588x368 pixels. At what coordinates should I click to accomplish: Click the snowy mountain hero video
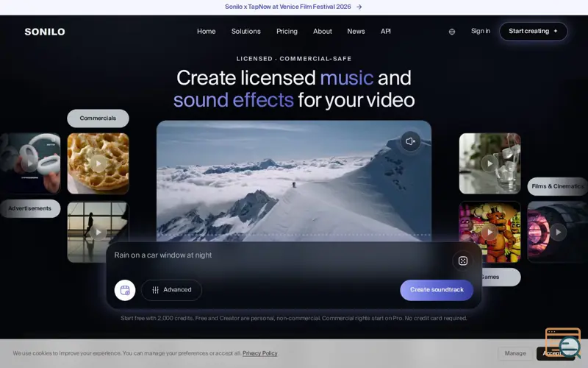pos(293,181)
